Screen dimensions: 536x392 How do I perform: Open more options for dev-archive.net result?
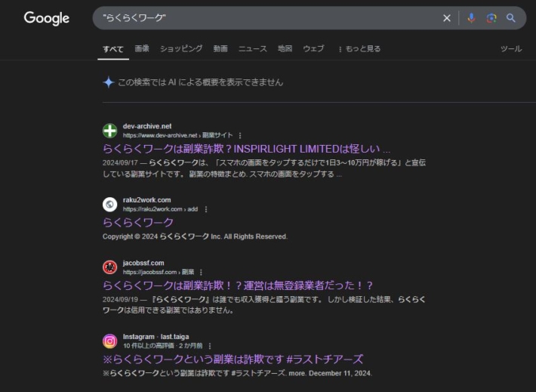click(240, 136)
